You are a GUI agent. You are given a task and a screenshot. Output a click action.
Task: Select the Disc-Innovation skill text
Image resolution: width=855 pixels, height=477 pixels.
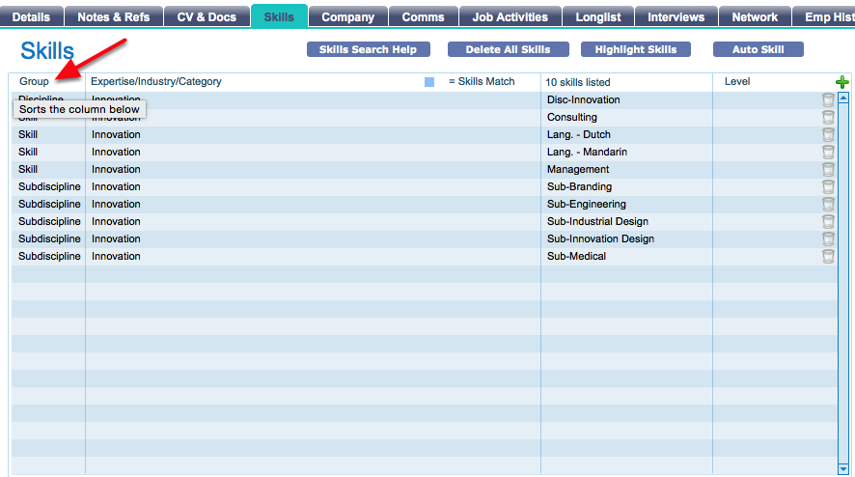coord(583,100)
